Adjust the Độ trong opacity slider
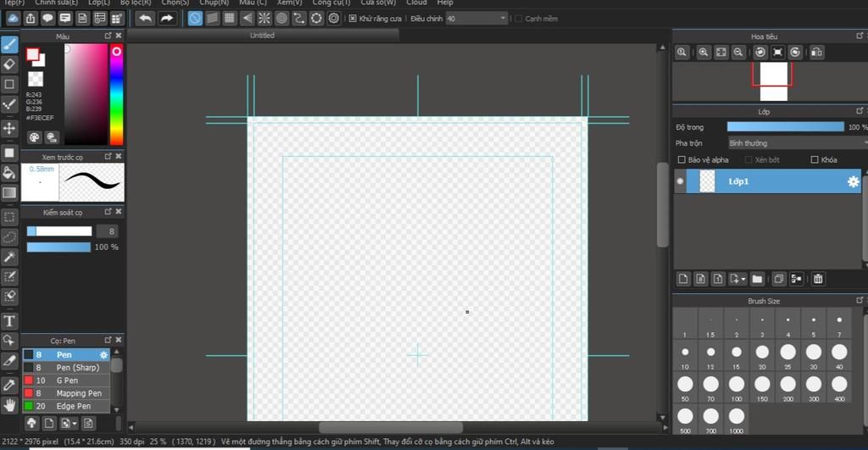This screenshot has height=450, width=868. tap(786, 127)
